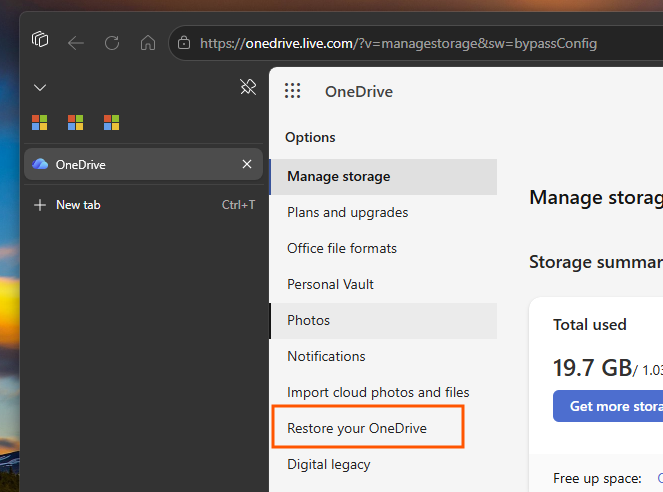
Task: Open Notifications settings
Action: [383, 356]
